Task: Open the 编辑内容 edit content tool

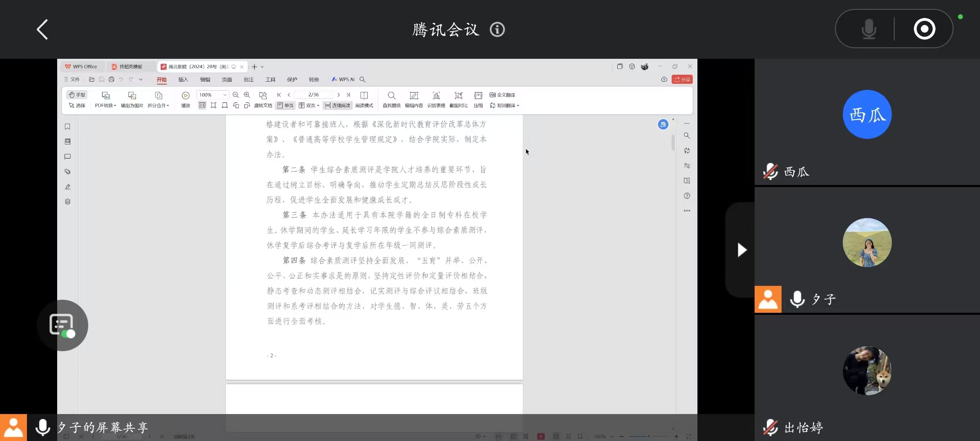Action: point(414,100)
